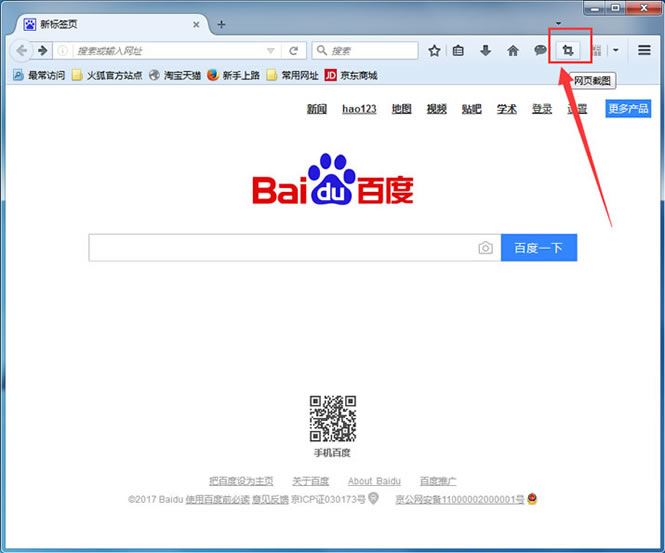The image size is (665, 553).
Task: Click the faded grid icon in the toolbar
Action: coord(597,51)
